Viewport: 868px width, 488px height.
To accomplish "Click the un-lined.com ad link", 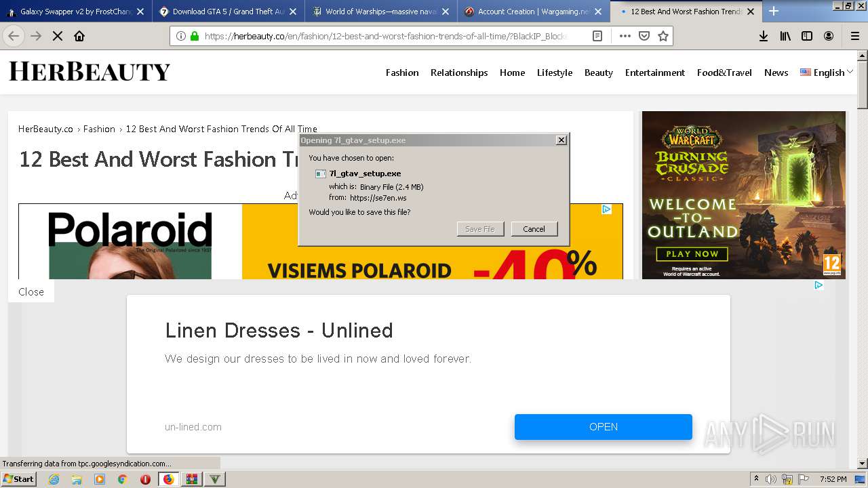I will (193, 427).
